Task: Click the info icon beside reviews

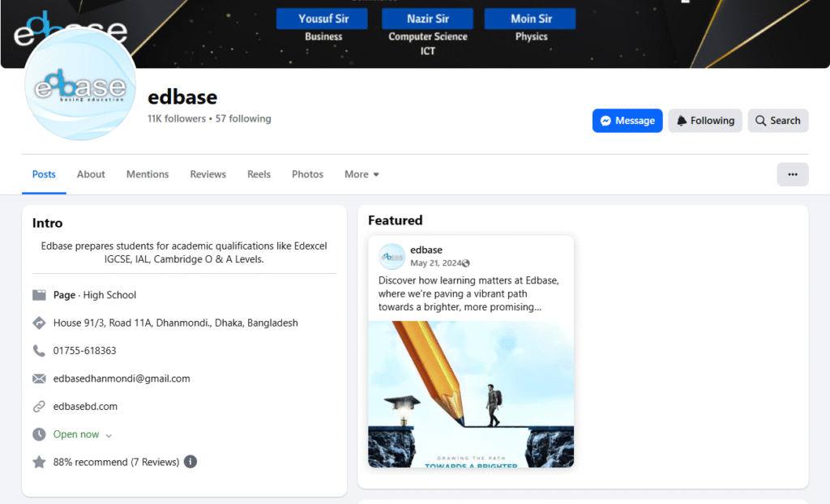Action: coord(190,462)
